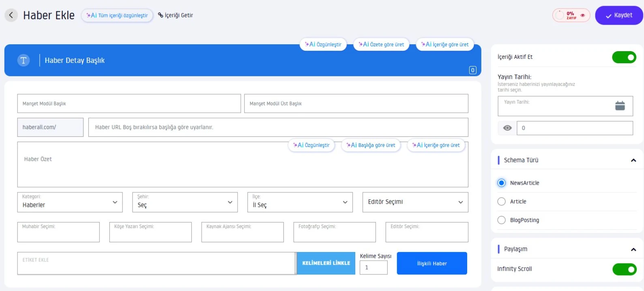Disable the Infinity Scroll switch

pos(624,269)
